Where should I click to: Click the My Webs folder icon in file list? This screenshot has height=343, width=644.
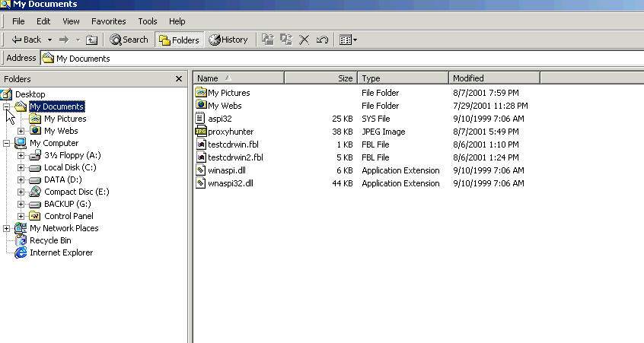tap(200, 105)
